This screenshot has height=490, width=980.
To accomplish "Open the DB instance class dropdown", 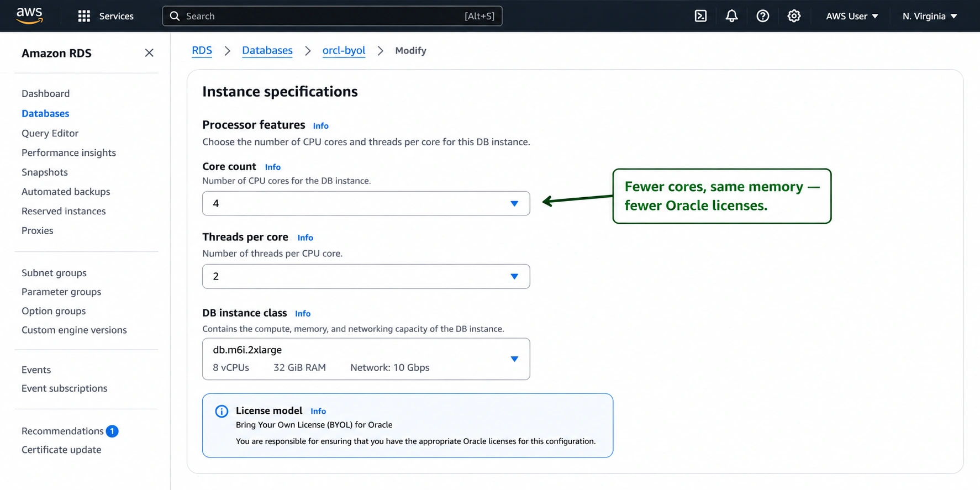I will pos(366,359).
